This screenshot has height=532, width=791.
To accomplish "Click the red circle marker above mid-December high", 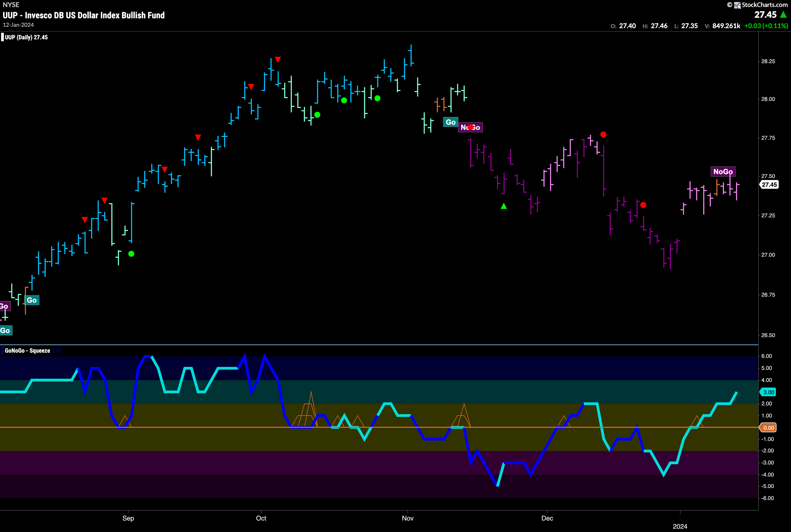I will pos(603,135).
